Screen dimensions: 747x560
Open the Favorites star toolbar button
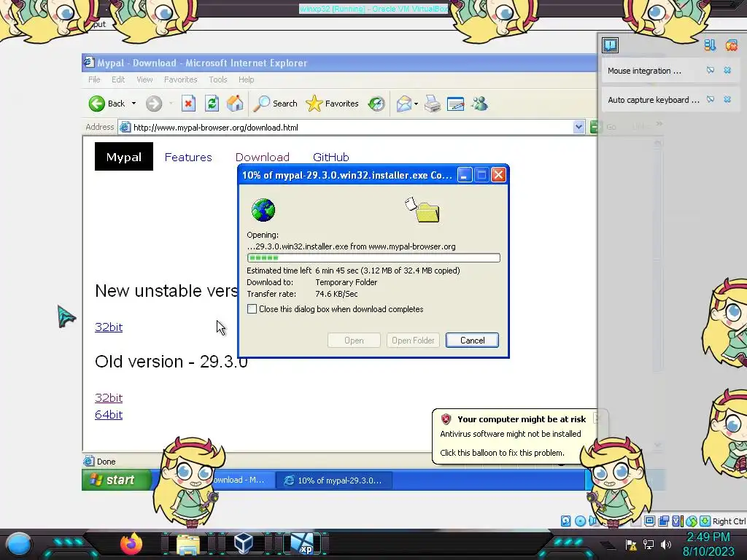[x=332, y=104]
